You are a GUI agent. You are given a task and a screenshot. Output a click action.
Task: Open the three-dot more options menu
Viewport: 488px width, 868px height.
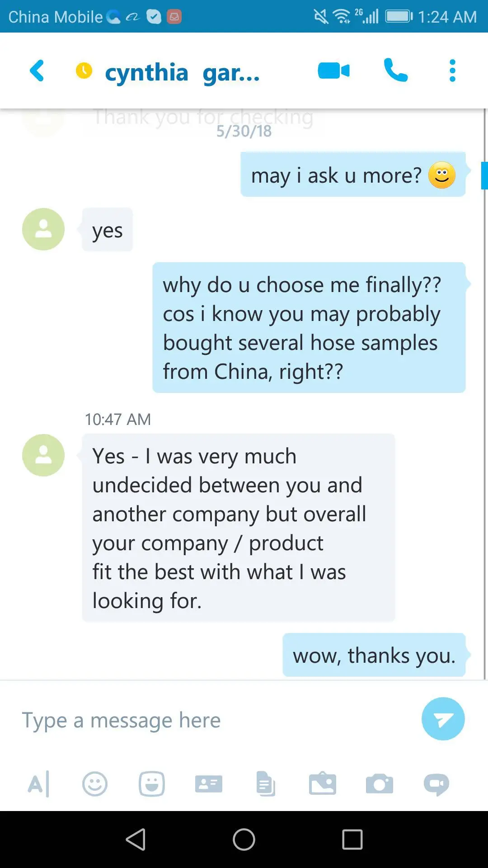[452, 71]
